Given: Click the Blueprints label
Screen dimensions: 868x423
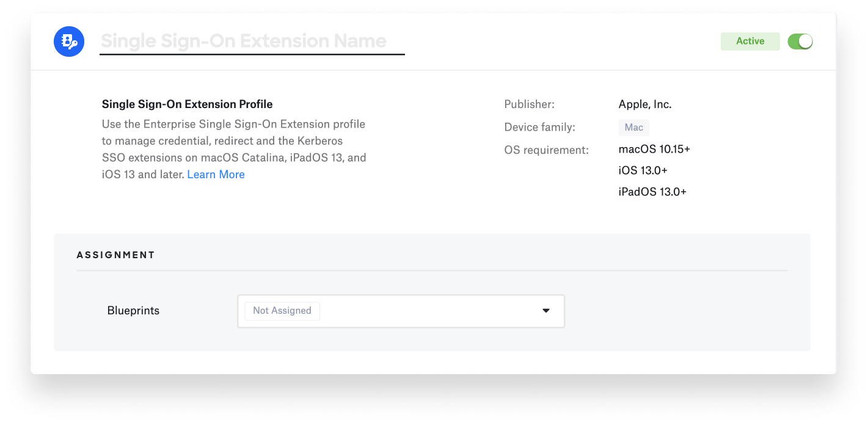Looking at the screenshot, I should tap(133, 311).
